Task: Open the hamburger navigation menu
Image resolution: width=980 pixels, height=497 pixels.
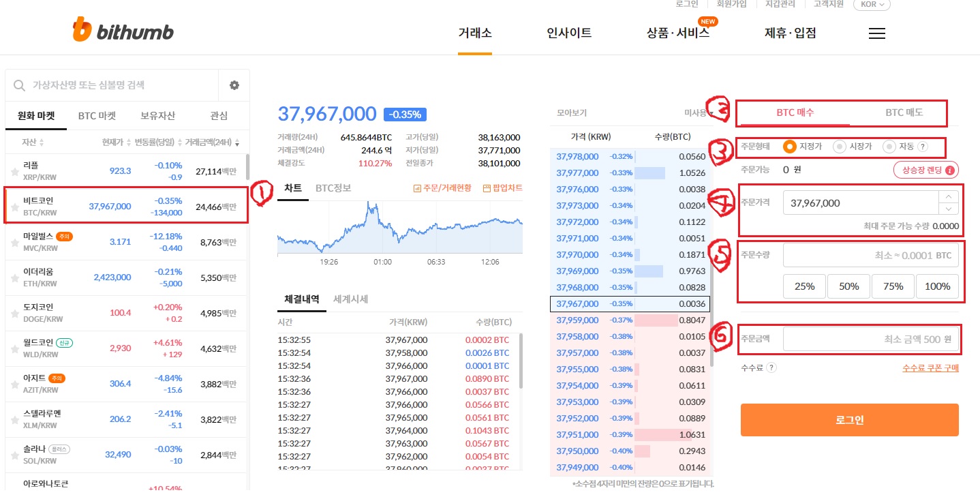Action: click(877, 32)
